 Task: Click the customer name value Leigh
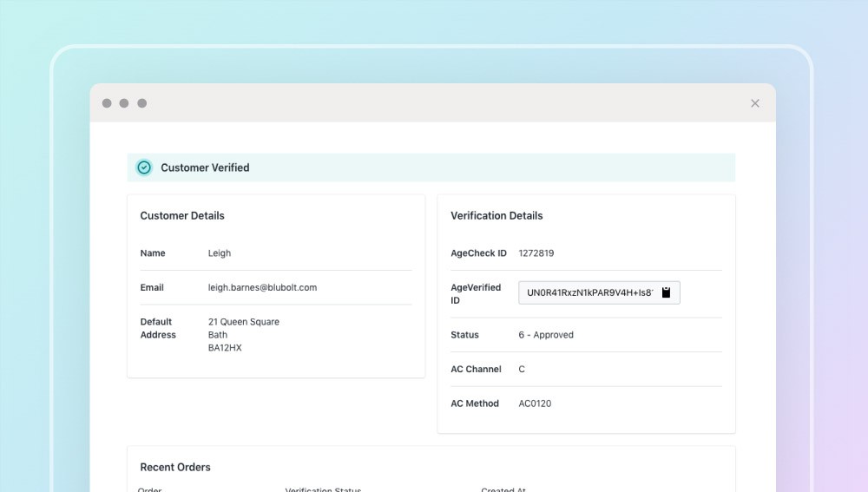pos(220,253)
